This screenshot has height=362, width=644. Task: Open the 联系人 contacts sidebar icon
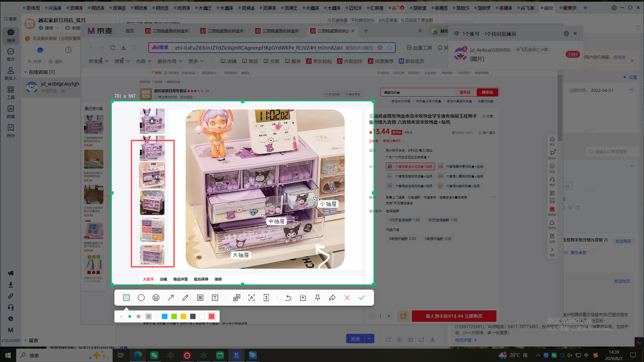pos(11,74)
